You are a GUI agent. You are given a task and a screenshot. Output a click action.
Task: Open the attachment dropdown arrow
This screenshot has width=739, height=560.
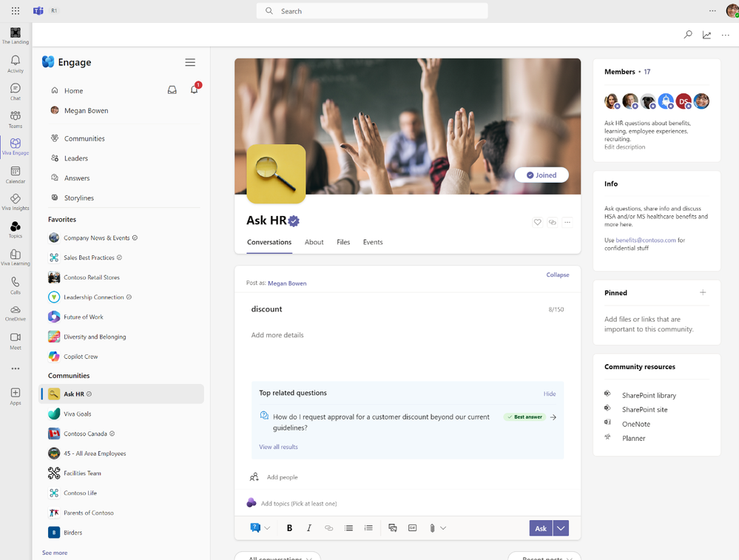(x=444, y=528)
